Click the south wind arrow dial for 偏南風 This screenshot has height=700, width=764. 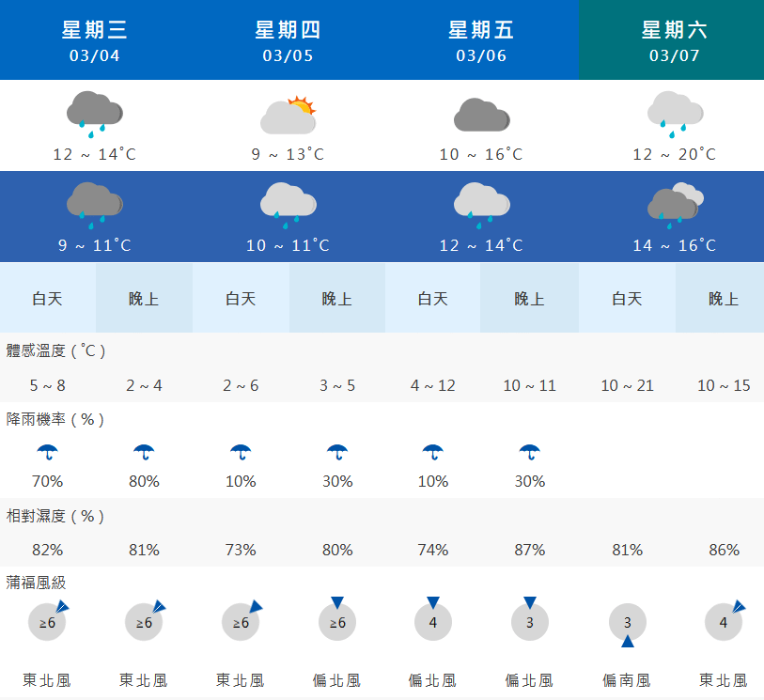(x=628, y=625)
